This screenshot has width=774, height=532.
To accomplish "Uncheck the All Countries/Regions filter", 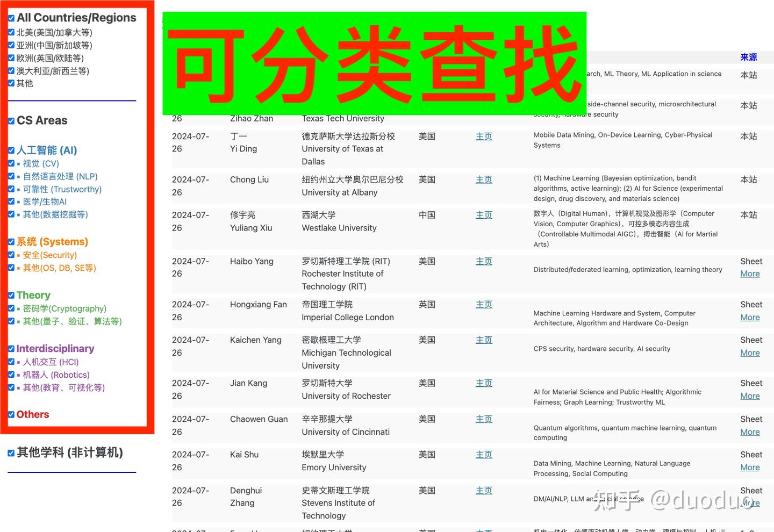I will 11,18.
